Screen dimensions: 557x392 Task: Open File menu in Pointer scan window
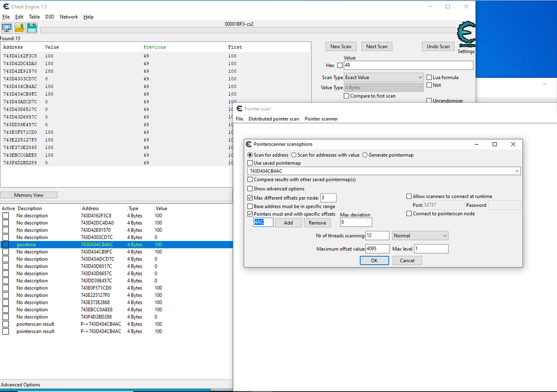tap(240, 119)
